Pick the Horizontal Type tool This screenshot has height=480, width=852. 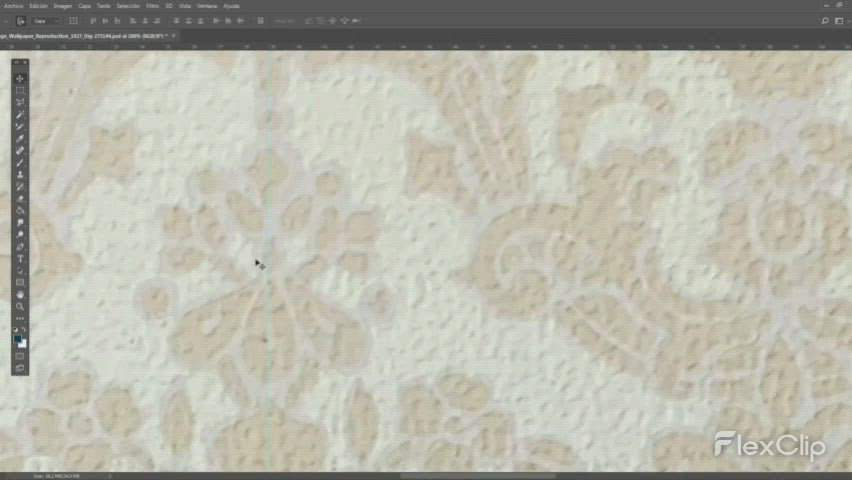coord(20,258)
